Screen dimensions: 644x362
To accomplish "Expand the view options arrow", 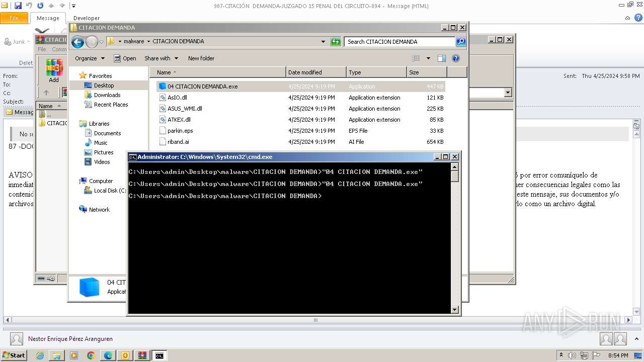I will (428, 58).
